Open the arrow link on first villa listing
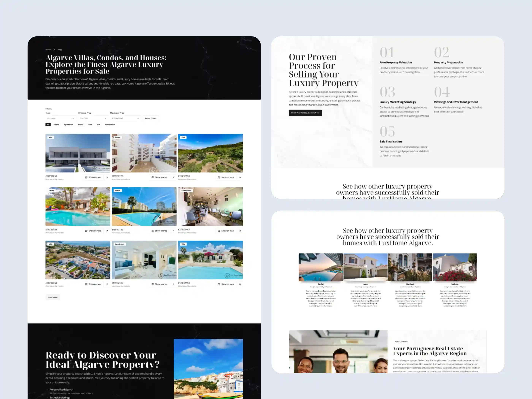Screen dimensions: 532x399 [107, 177]
